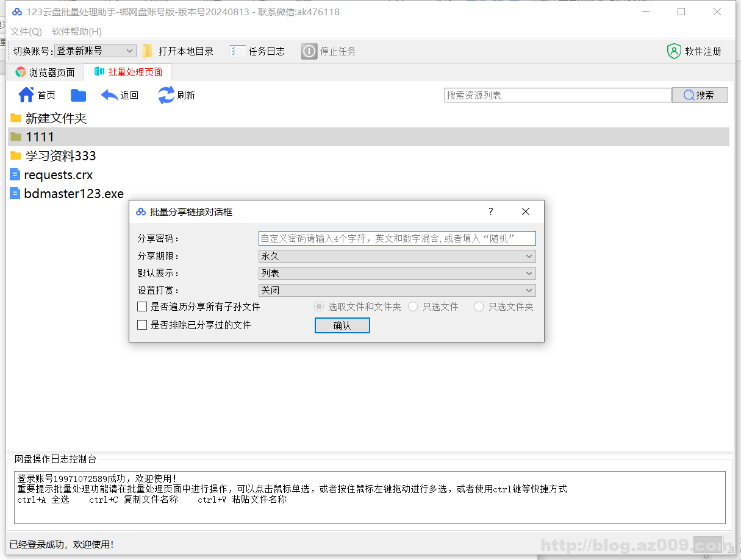Viewport: 741px width, 560px height.
Task: Open the task log (任务日志)
Action: coord(238,51)
